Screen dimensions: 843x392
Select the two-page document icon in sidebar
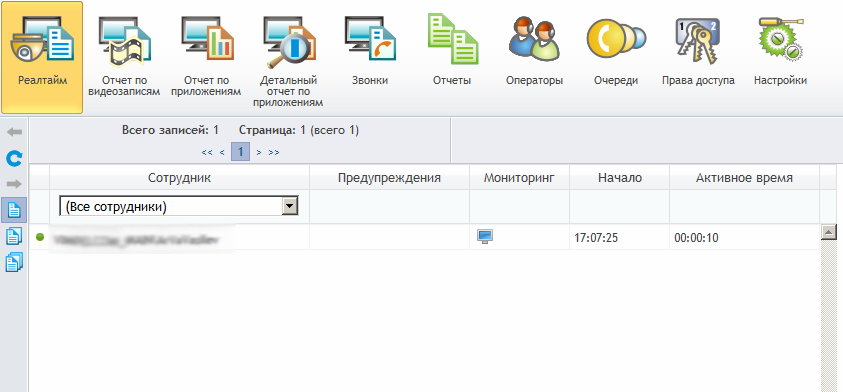14,236
